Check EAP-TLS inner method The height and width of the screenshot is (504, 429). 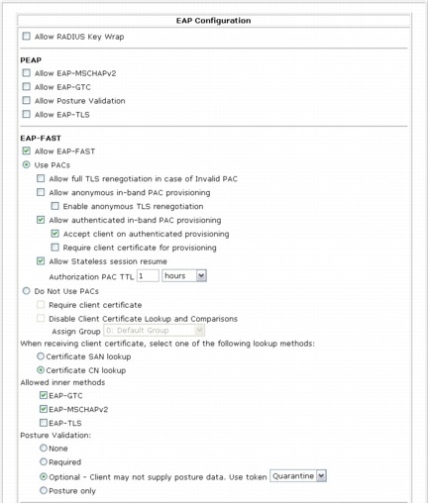[44, 422]
